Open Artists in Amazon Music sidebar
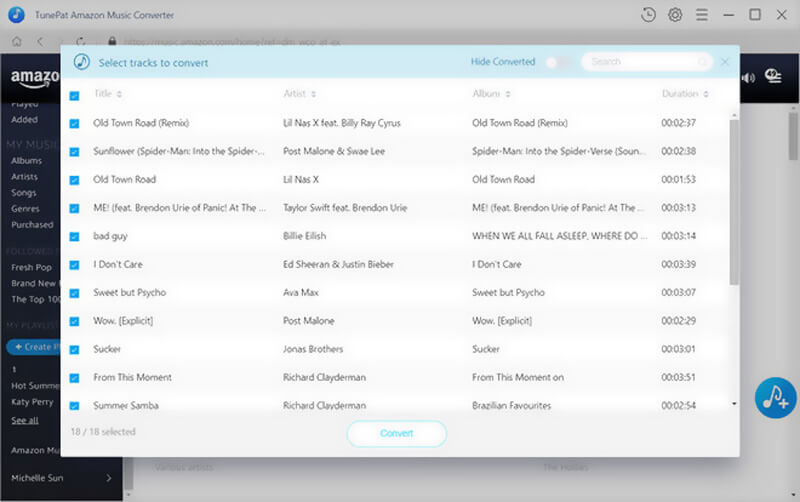800x502 pixels. coord(24,177)
